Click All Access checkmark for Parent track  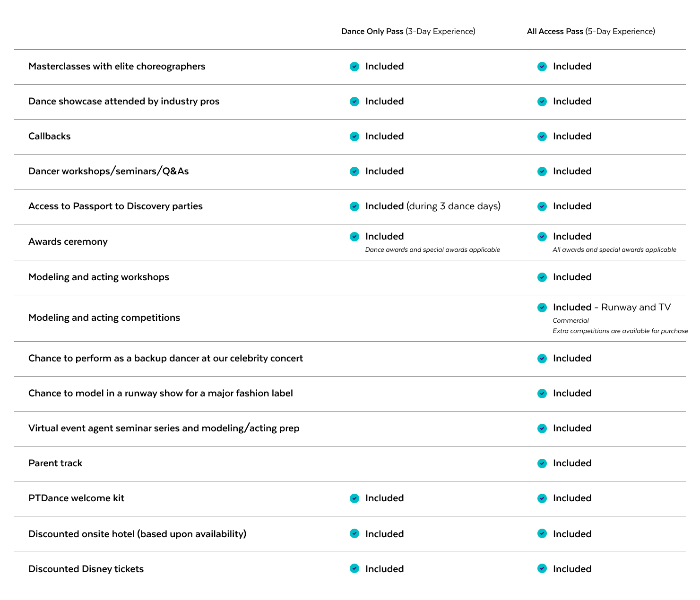tap(542, 463)
